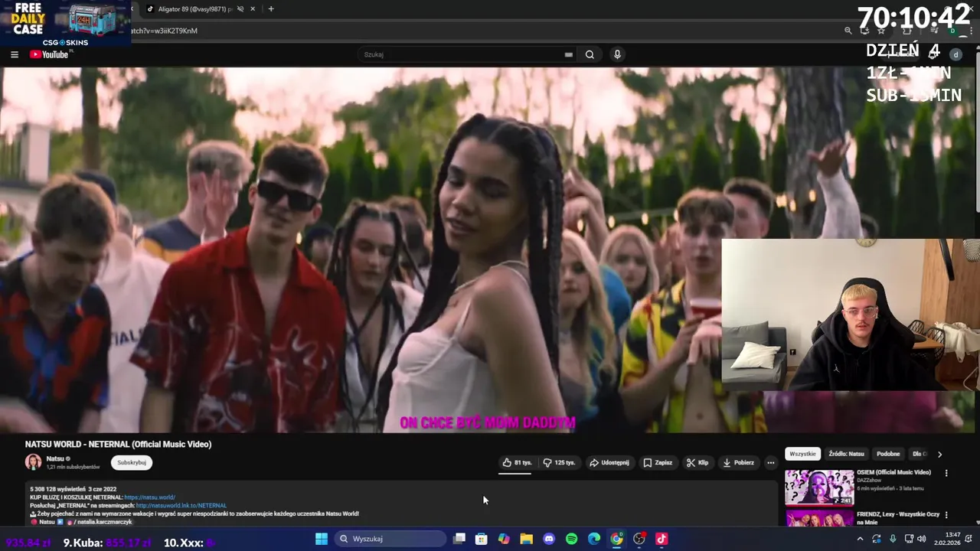The image size is (980, 551).
Task: Open Discord from the taskbar
Action: pyautogui.click(x=549, y=539)
